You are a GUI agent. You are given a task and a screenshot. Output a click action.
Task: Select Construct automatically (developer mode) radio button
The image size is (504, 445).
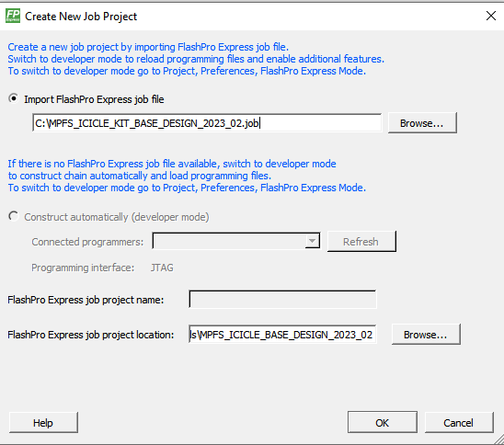point(14,217)
